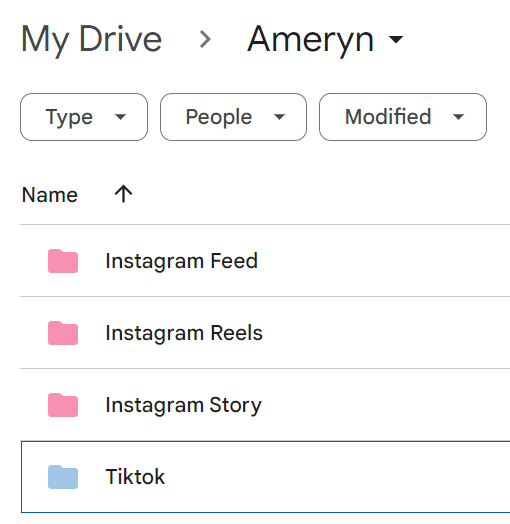Viewport: 510px width, 524px height.
Task: Select the Tiktok folder name
Action: point(135,477)
